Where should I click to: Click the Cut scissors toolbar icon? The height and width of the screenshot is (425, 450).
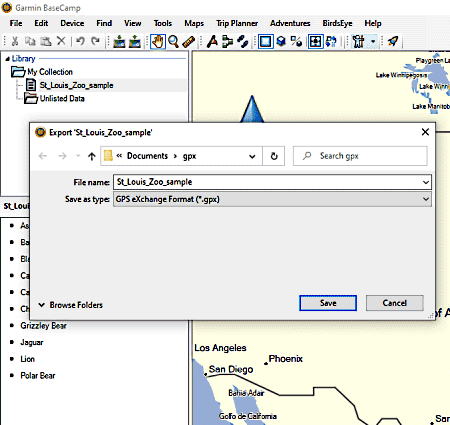15,41
